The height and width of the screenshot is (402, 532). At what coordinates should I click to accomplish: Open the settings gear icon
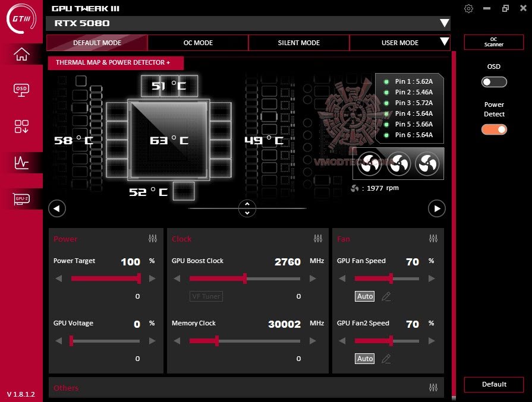(468, 8)
